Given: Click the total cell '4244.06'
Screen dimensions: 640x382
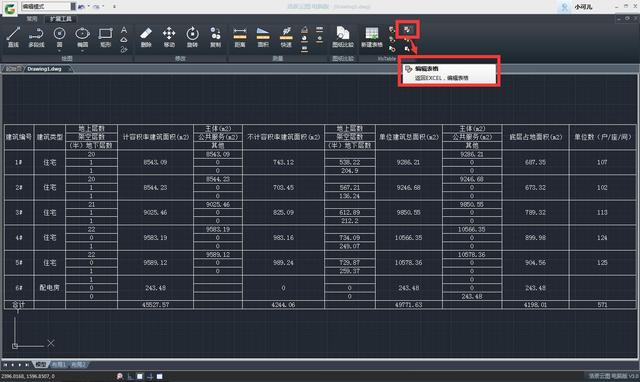Looking at the screenshot, I should [283, 305].
